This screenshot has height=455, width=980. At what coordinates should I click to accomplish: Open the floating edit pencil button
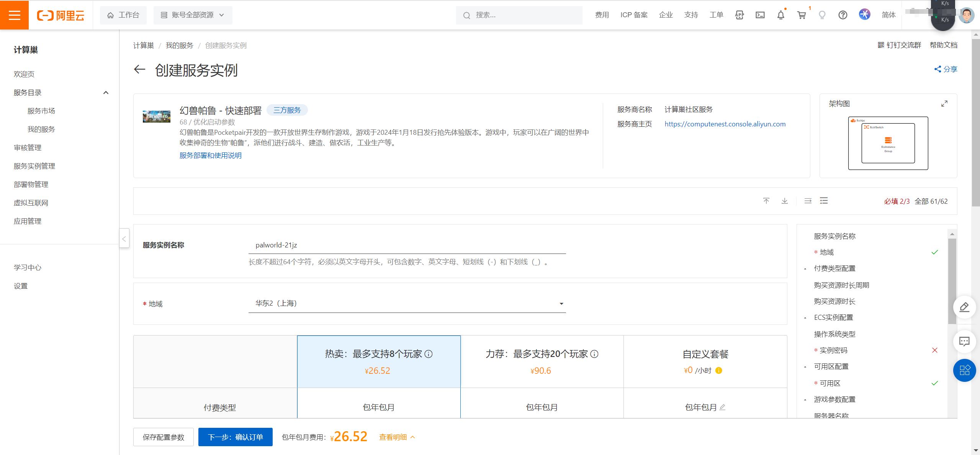(x=964, y=307)
